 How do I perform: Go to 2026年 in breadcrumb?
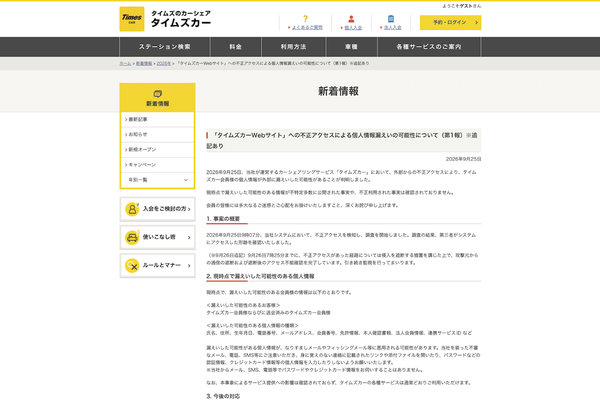tap(164, 64)
